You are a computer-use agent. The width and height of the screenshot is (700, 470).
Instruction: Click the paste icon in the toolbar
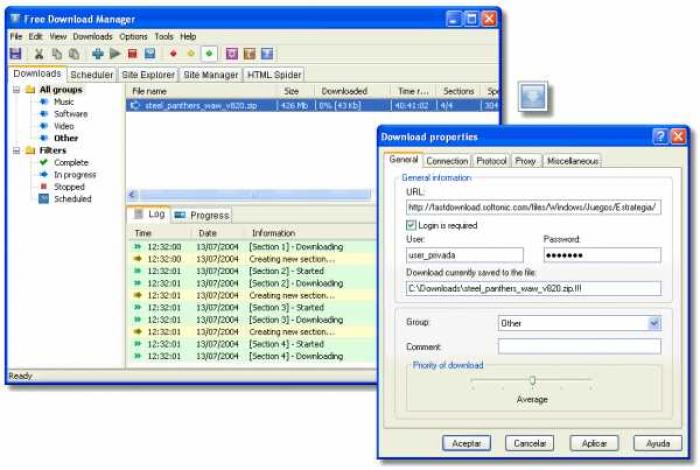74,54
